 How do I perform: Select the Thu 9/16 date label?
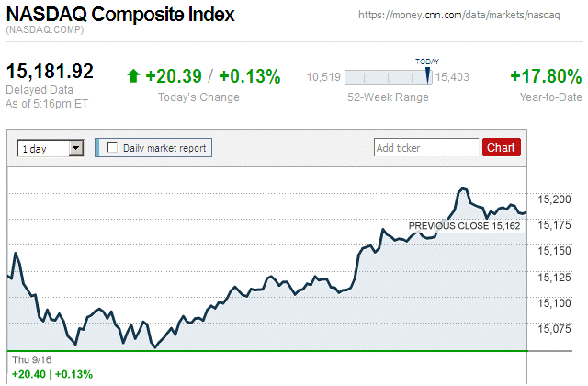pos(32,360)
